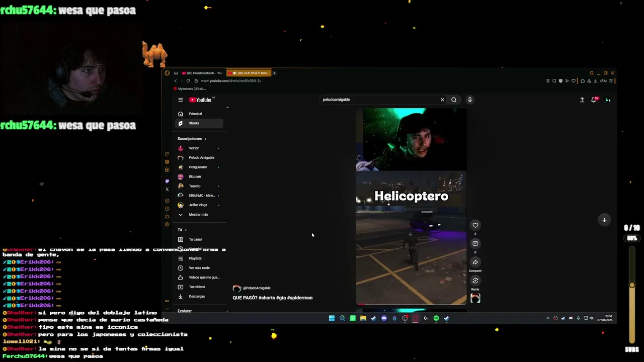Viewport: 644px width, 362px height.
Task: Open the YouTube upload/create button
Action: click(582, 100)
